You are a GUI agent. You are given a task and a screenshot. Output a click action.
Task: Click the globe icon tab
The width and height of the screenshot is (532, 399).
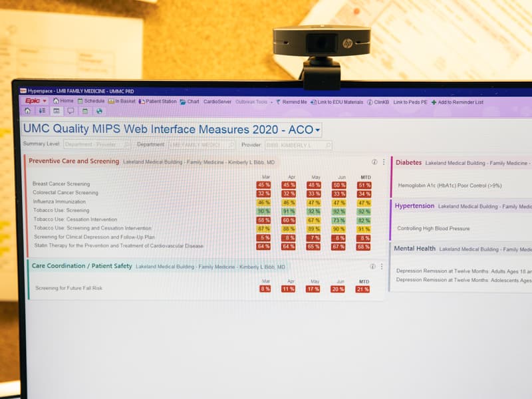[x=99, y=111]
